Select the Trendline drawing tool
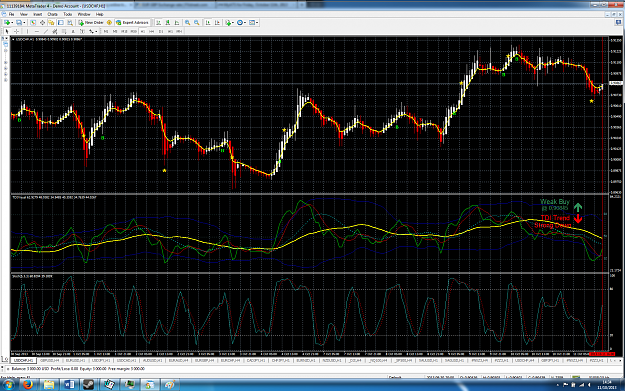The width and height of the screenshot is (625, 391). 46,31
